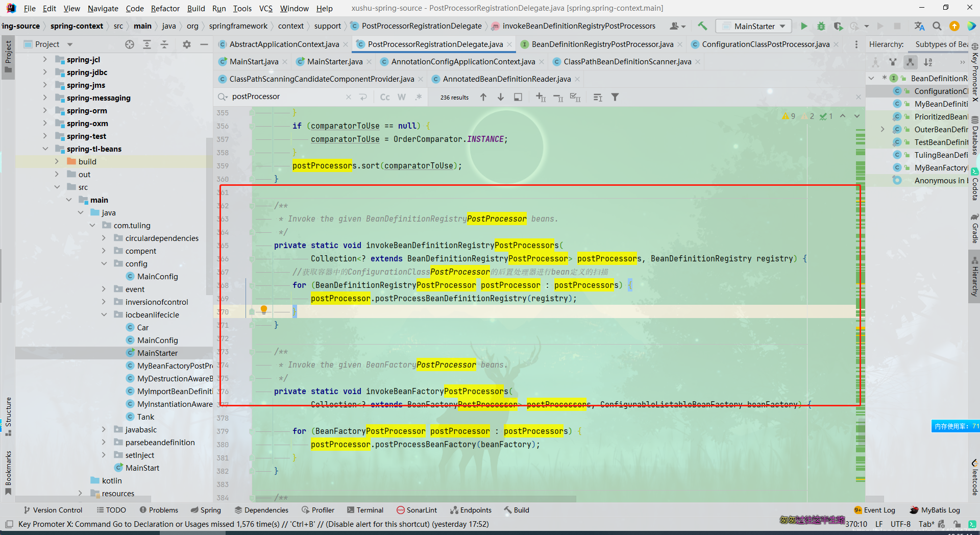Image resolution: width=980 pixels, height=535 pixels.
Task: Open the Gradle tool window sidebar
Action: [x=975, y=228]
